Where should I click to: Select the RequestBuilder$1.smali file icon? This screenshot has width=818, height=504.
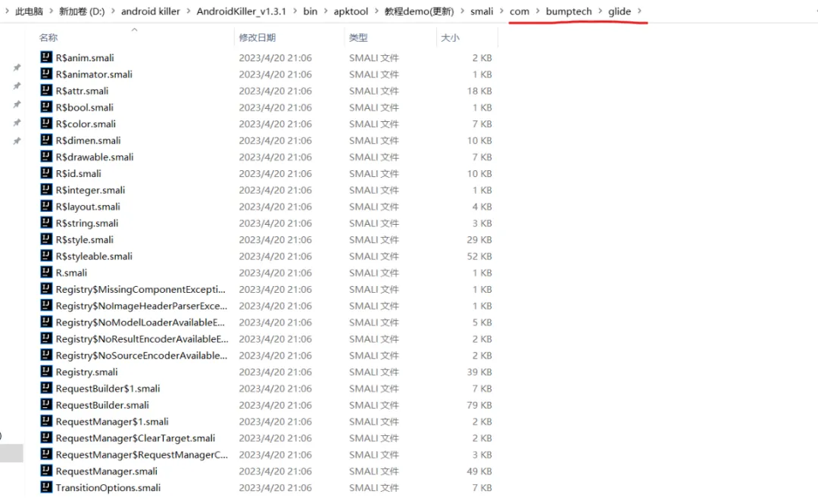coord(46,388)
